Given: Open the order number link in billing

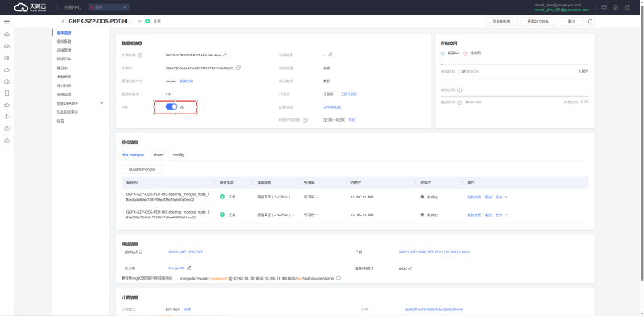Looking at the screenshot, I should click(434, 310).
